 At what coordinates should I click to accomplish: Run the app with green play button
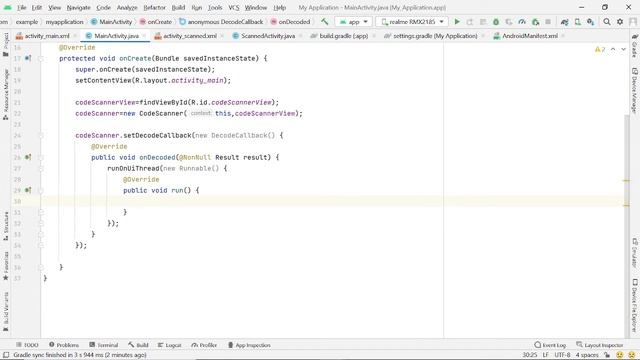[x=457, y=22]
